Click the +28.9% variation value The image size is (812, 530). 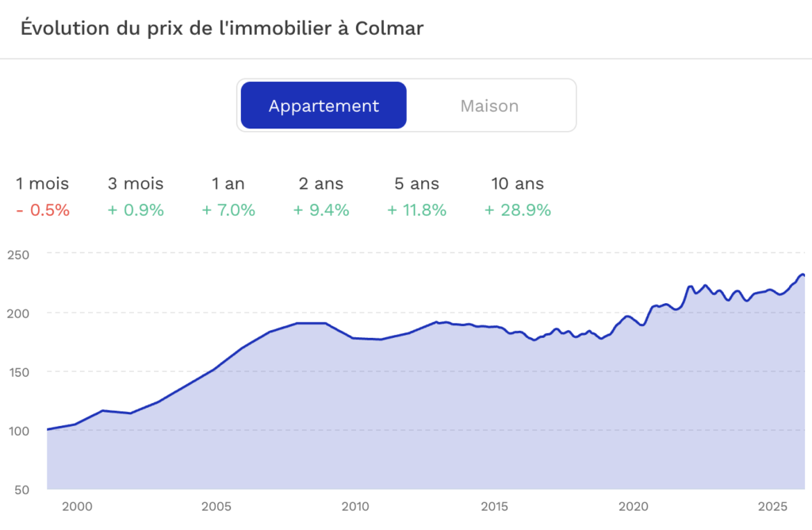click(x=517, y=209)
